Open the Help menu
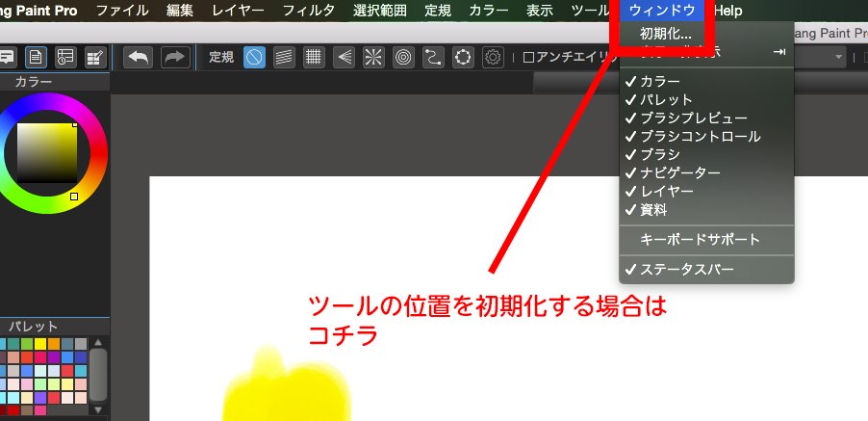This screenshot has height=421, width=868. pos(728,11)
